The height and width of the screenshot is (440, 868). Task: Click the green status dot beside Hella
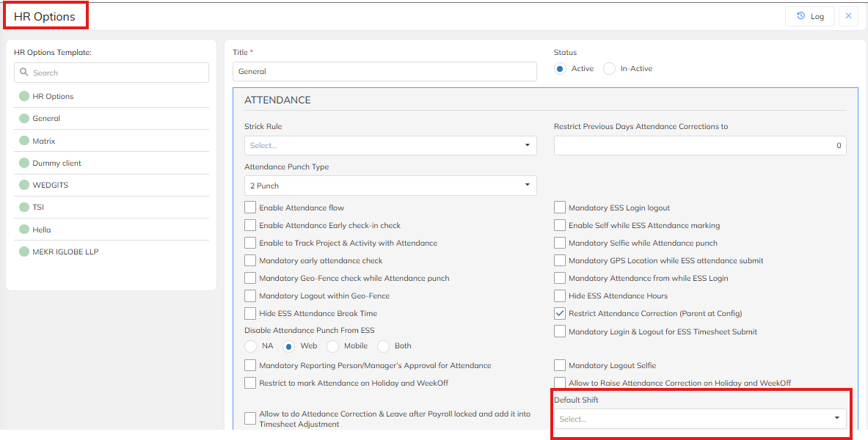pos(23,230)
